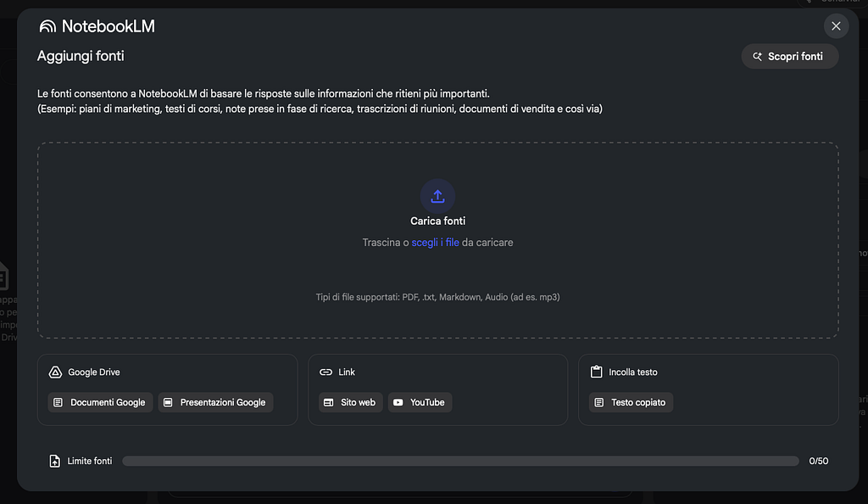Click the Google Drive triangle icon
Screen dimensions: 868x504
tap(55, 372)
